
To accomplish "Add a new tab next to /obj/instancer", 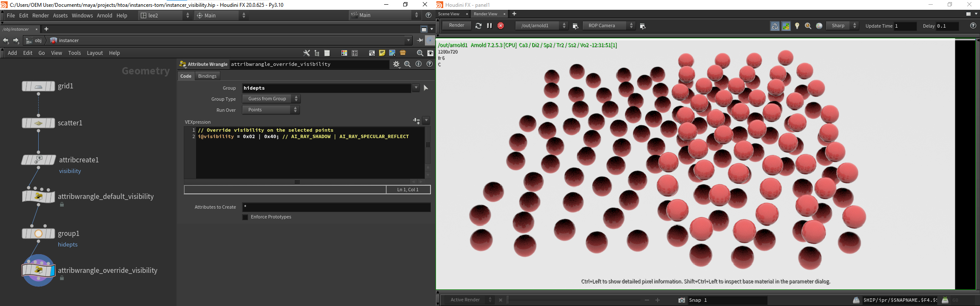I will pos(46,29).
